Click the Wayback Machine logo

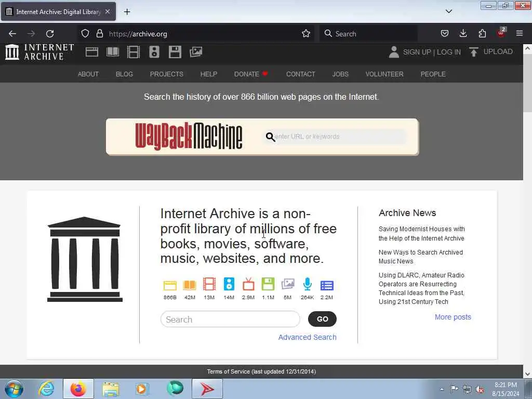pos(189,137)
